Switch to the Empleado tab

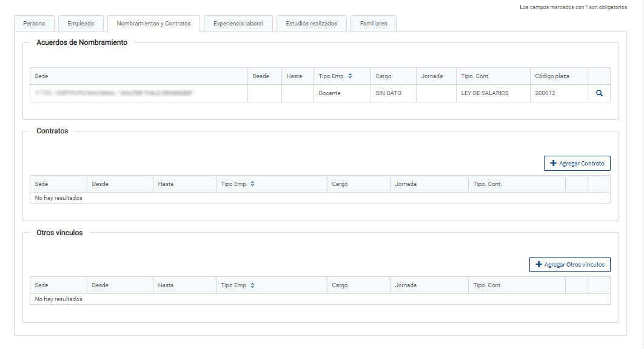[81, 24]
